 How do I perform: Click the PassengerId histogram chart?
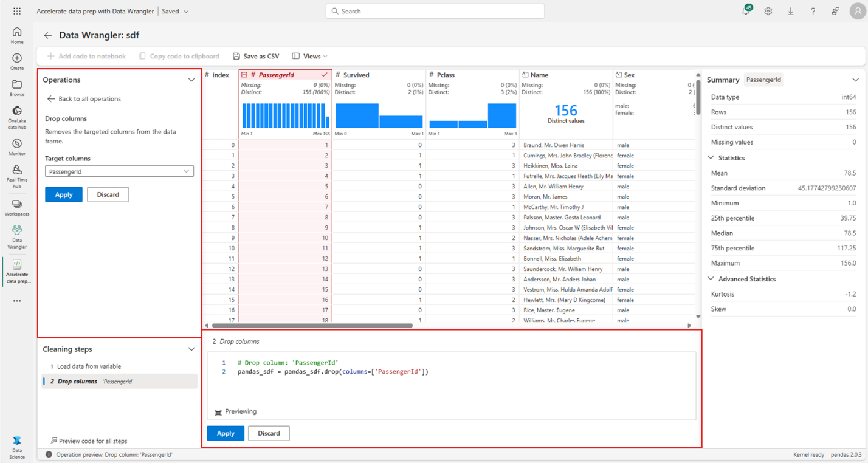point(285,115)
